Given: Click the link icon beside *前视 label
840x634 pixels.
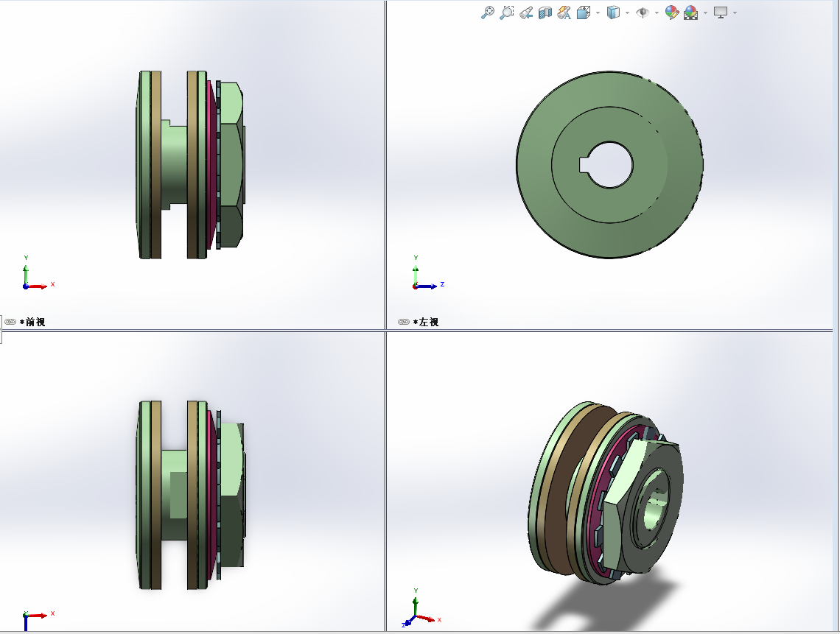Looking at the screenshot, I should tap(10, 322).
